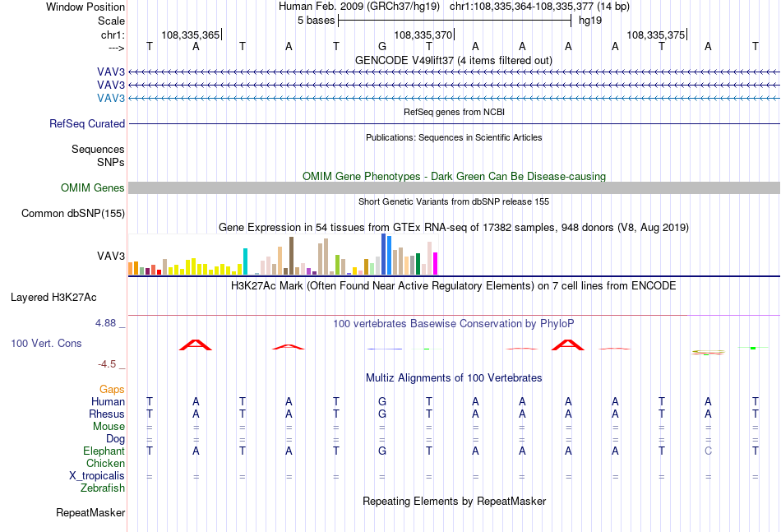Image resolution: width=781 pixels, height=532 pixels.
Task: Click the magenta bar ending the GTEx chart
Action: click(x=436, y=263)
